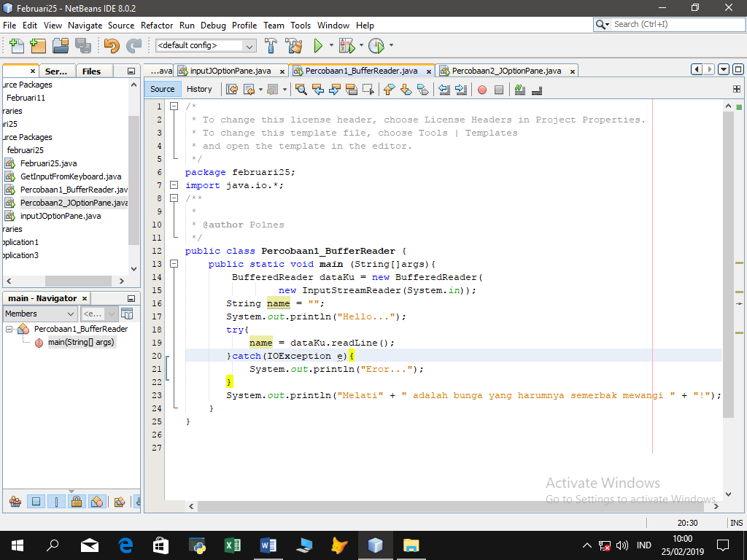The width and height of the screenshot is (747, 560).
Task: Click the Find Selection magnifier icon
Action: [x=301, y=89]
